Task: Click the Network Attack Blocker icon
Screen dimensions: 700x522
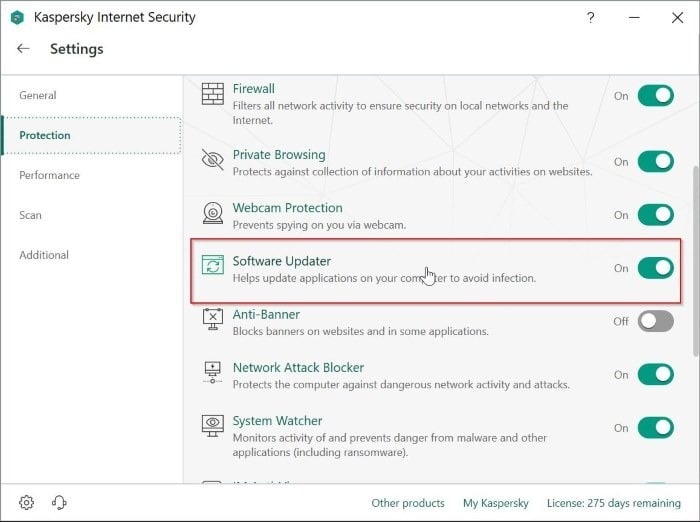Action: 212,372
